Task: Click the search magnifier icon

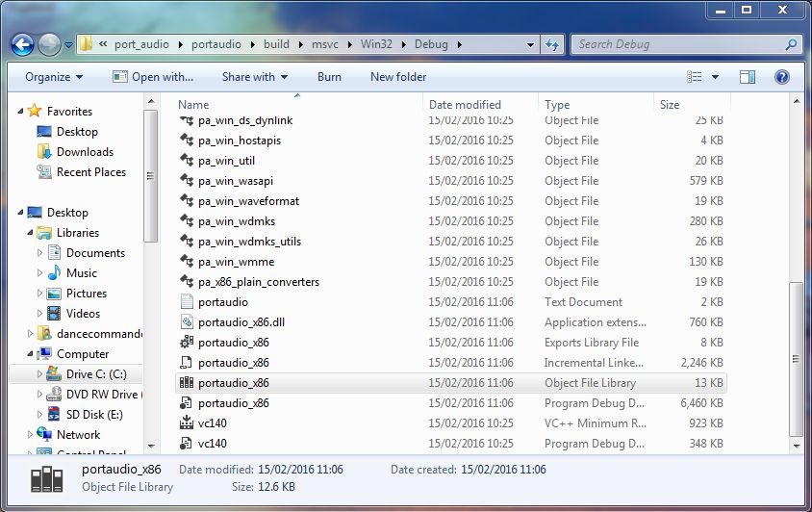Action: (x=790, y=44)
